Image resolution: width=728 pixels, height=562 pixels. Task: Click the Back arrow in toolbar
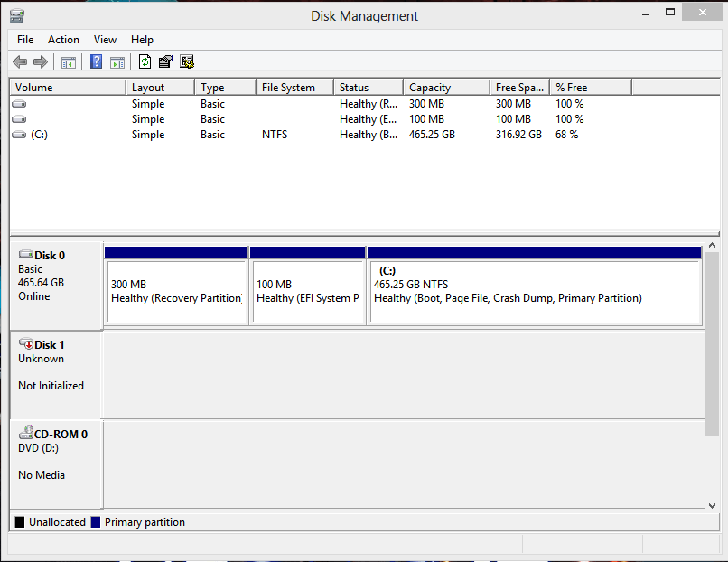[20, 62]
